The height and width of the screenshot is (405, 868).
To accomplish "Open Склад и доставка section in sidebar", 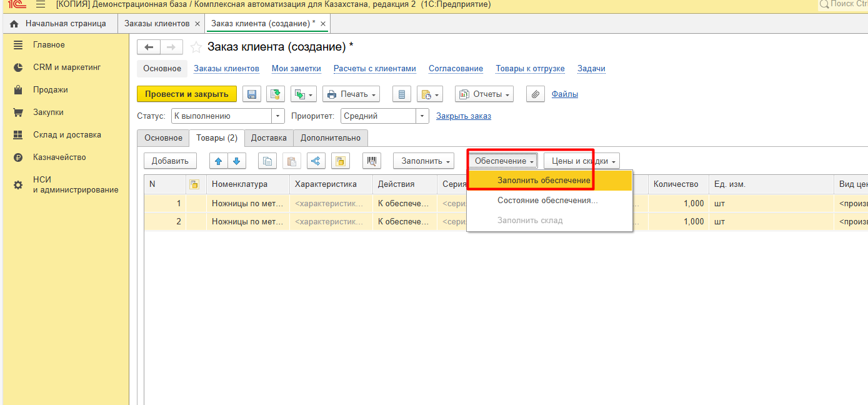I will pyautogui.click(x=67, y=135).
